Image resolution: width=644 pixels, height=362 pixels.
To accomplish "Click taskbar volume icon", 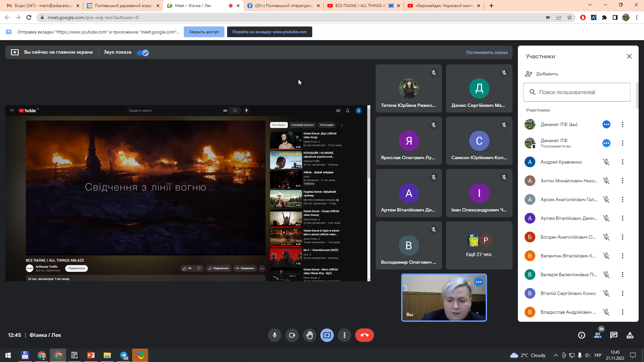I will pyautogui.click(x=587, y=355).
